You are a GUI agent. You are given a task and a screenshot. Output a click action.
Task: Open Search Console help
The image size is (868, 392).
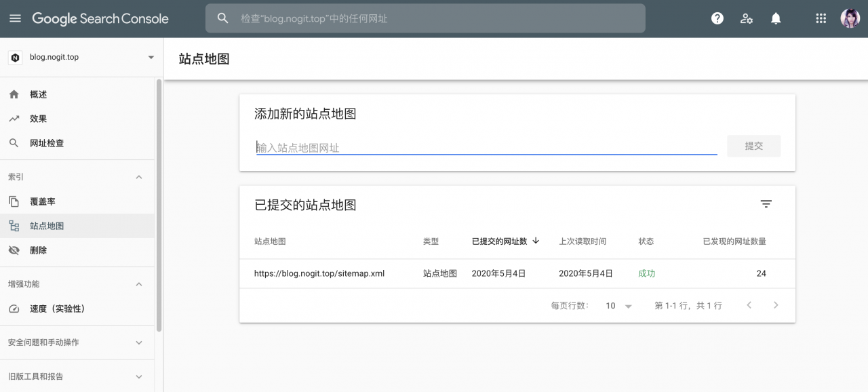point(717,18)
